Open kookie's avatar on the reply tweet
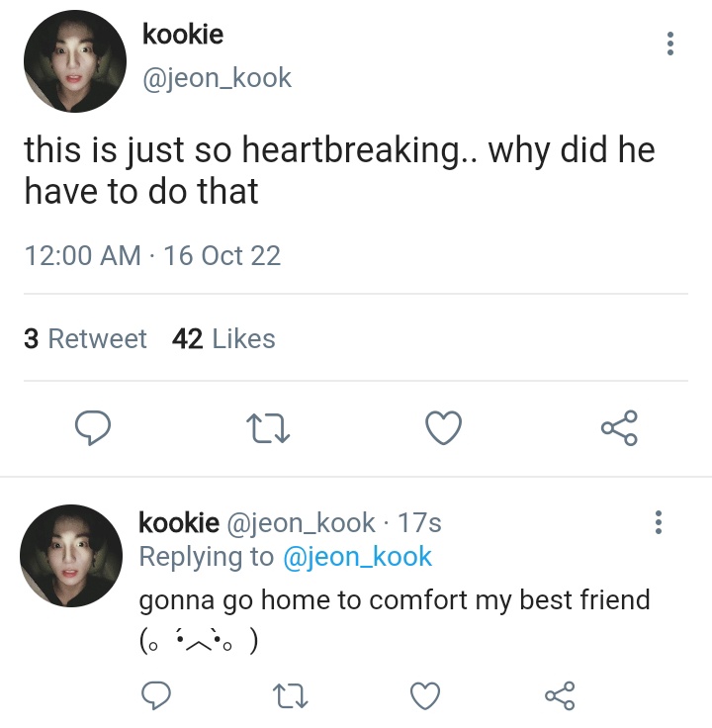This screenshot has width=712, height=728. coord(71,556)
